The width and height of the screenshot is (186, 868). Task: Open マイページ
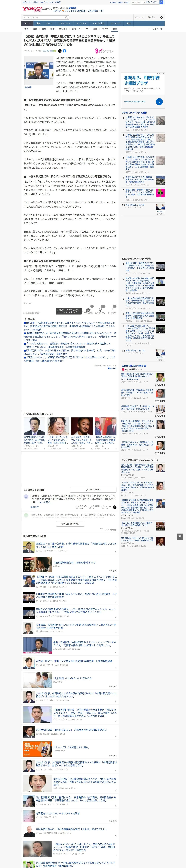click(139, 18)
